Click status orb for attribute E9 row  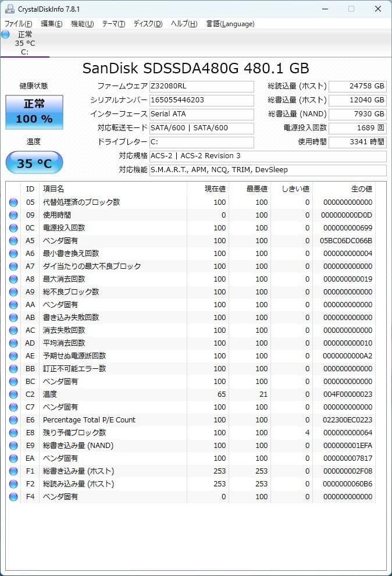pos(13,446)
